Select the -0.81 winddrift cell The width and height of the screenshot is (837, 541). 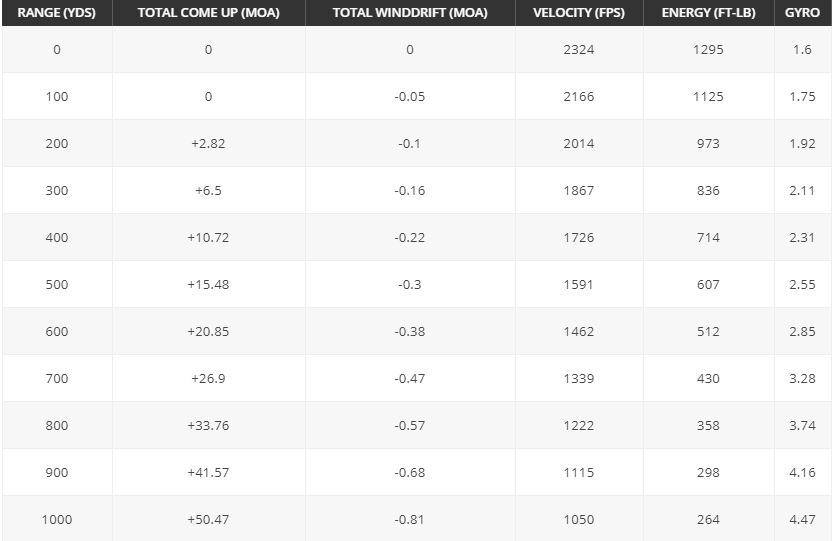click(x=410, y=520)
